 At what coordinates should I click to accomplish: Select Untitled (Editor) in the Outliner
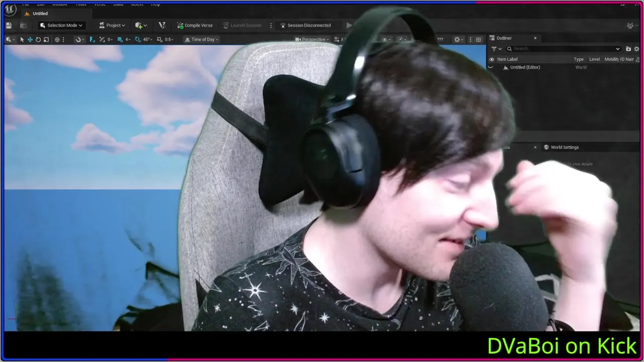click(525, 67)
